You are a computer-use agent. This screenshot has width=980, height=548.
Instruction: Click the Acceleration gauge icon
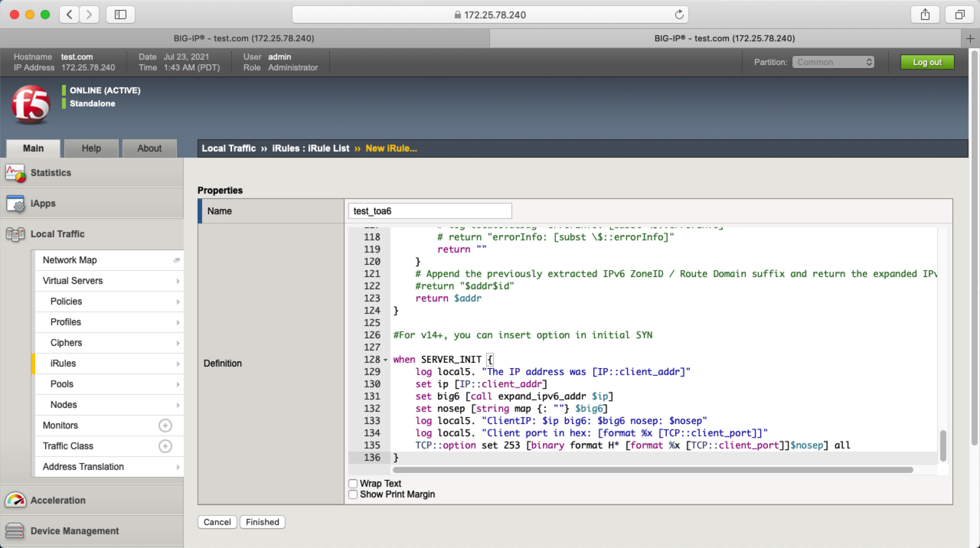[15, 500]
